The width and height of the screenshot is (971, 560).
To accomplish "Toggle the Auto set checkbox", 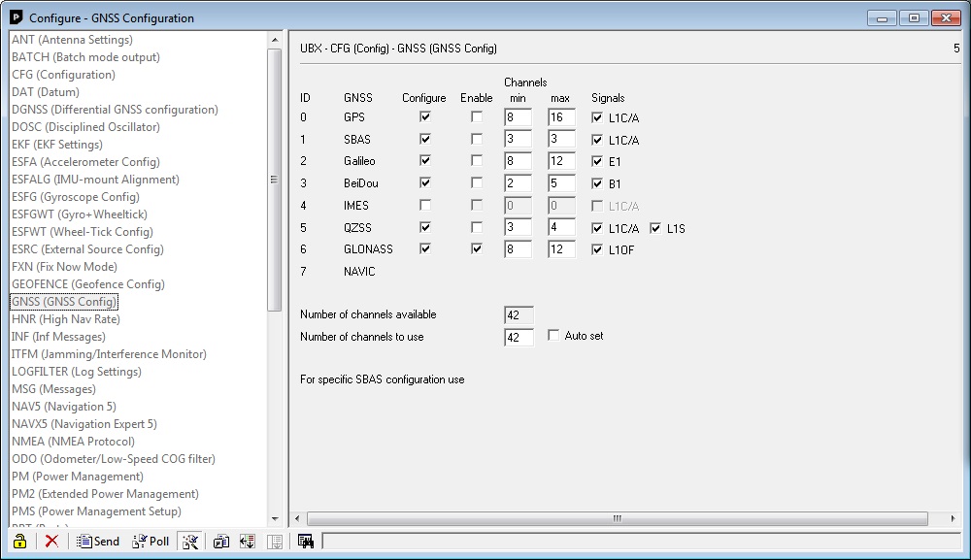I will tap(553, 336).
